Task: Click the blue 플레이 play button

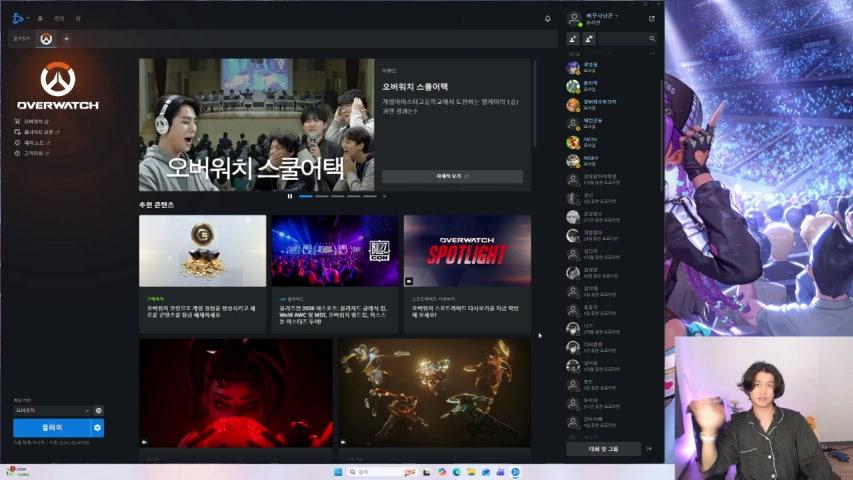Action: click(x=52, y=428)
